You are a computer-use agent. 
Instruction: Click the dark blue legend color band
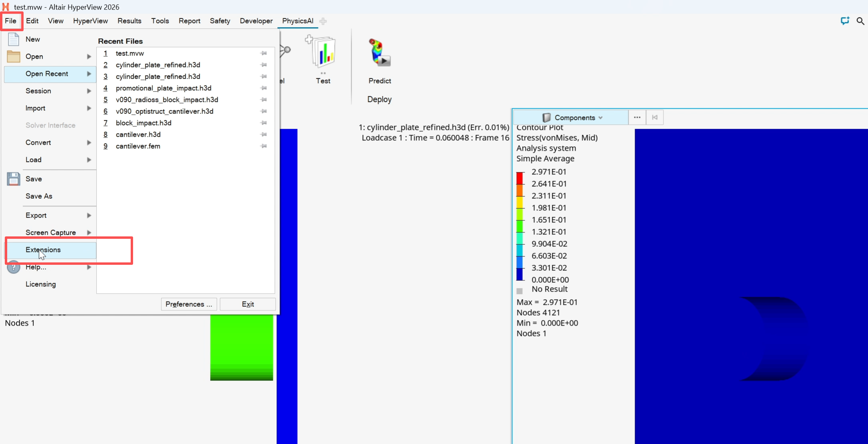[520, 274]
